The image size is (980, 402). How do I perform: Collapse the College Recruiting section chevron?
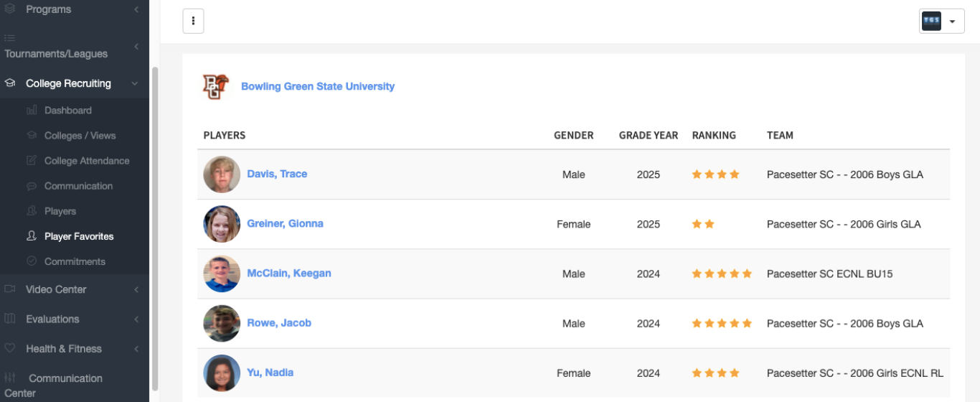pos(135,83)
